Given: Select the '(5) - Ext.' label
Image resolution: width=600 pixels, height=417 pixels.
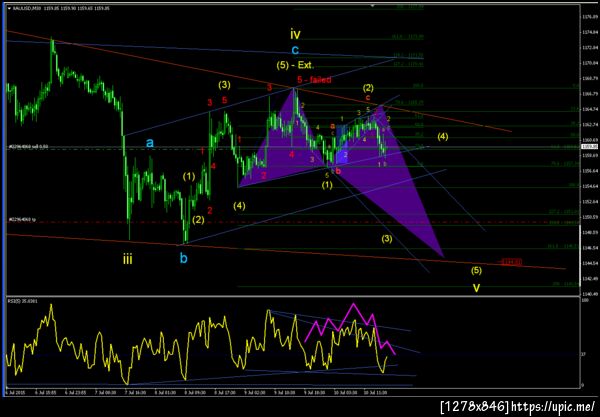Looking at the screenshot, I should pos(295,65).
